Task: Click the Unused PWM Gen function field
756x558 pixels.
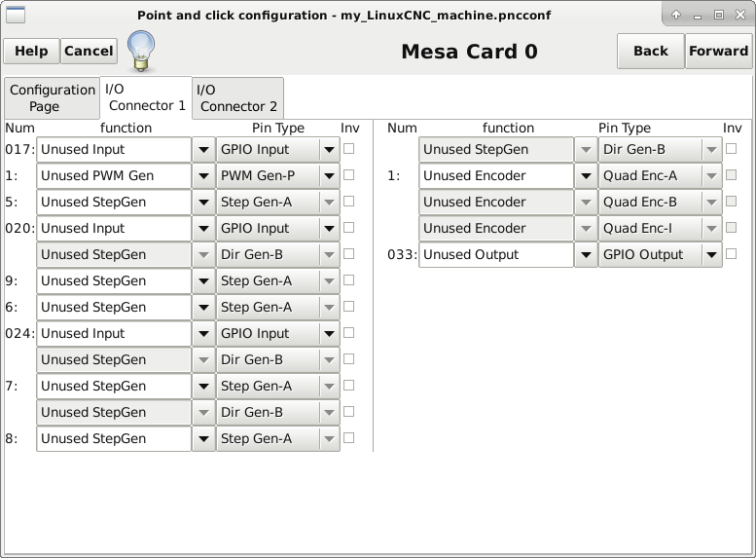Action: (x=114, y=175)
